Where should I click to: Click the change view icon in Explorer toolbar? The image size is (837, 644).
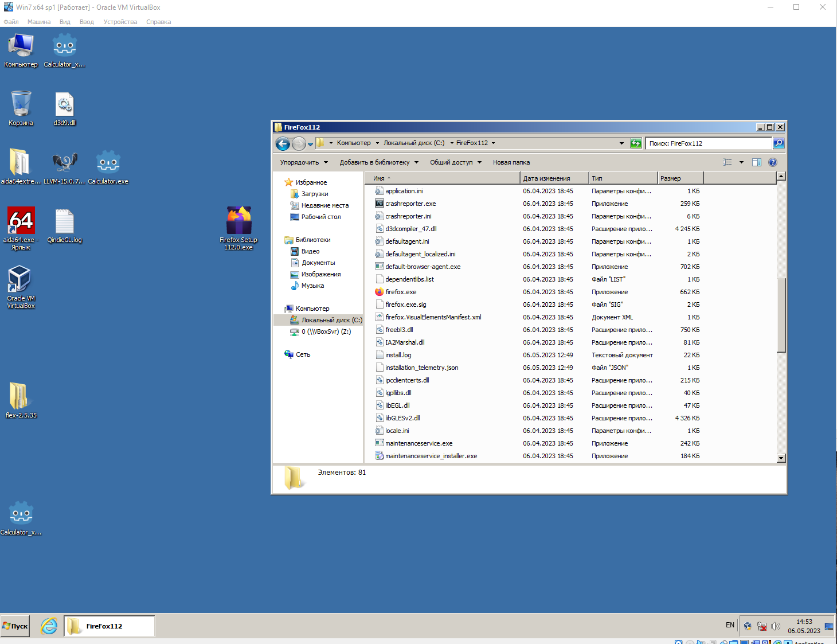[728, 162]
